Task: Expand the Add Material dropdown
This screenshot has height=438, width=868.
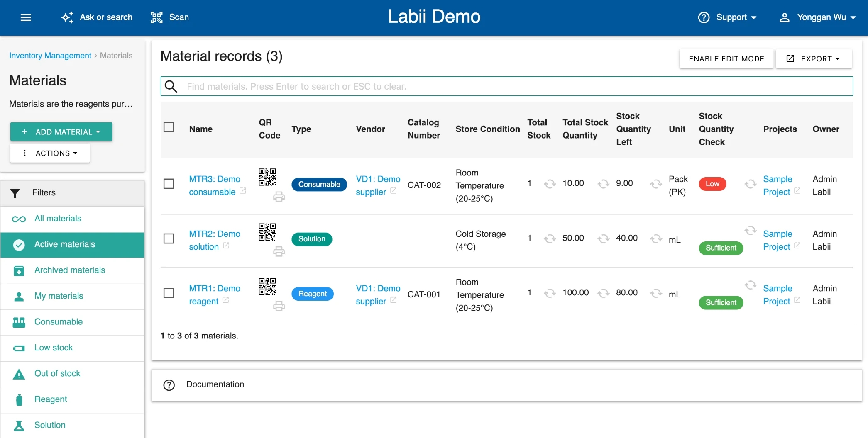Action: coord(61,132)
